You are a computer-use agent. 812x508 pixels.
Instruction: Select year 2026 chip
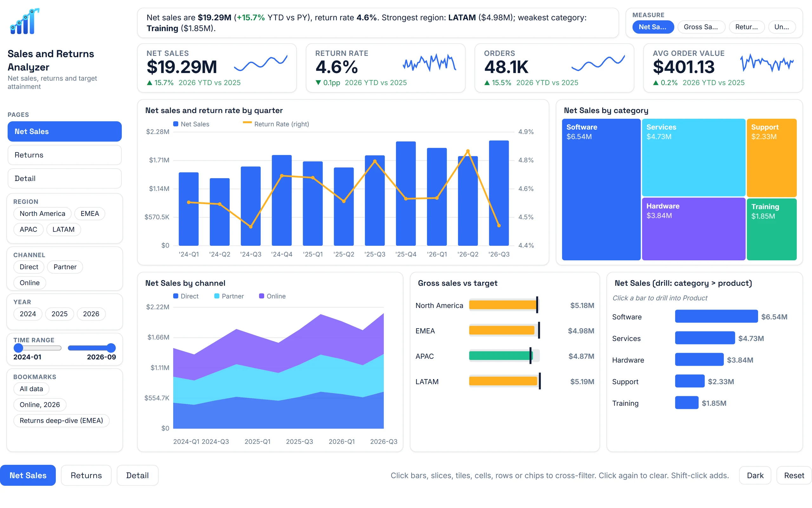tap(91, 314)
